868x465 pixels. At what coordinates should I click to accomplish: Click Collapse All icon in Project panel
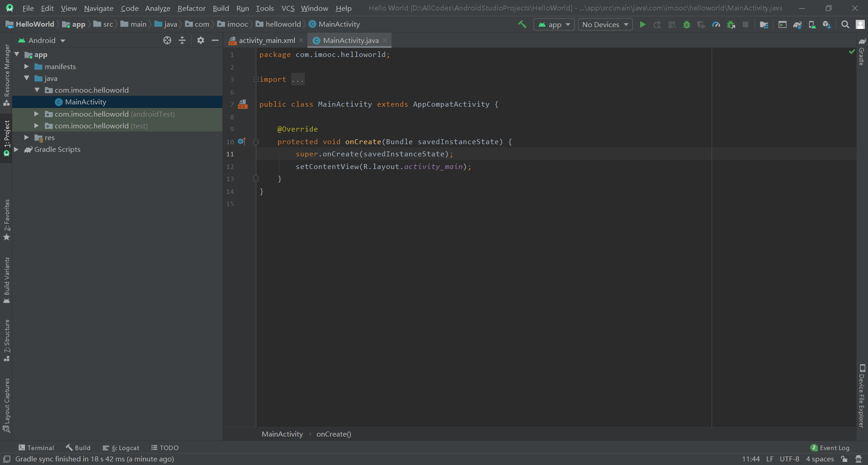coord(182,40)
